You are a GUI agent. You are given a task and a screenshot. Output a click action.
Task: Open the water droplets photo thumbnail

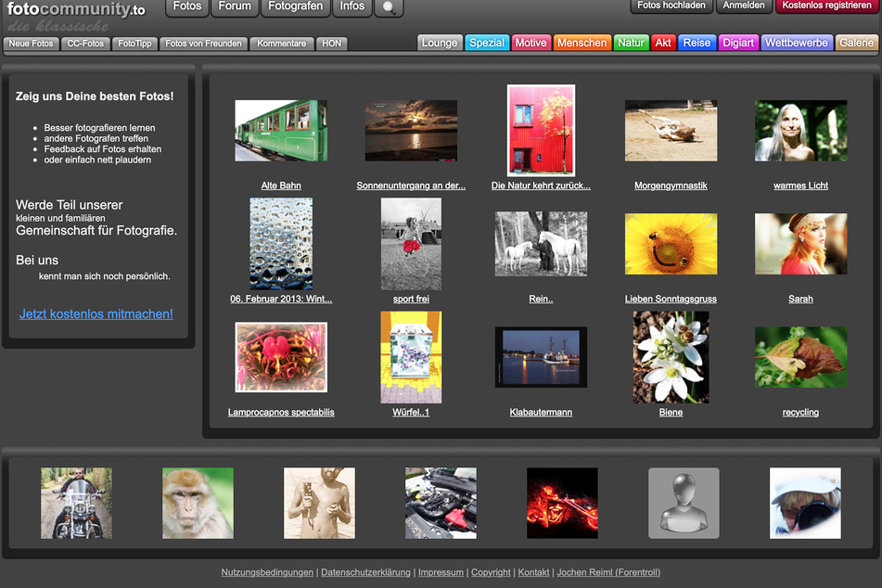click(x=281, y=244)
